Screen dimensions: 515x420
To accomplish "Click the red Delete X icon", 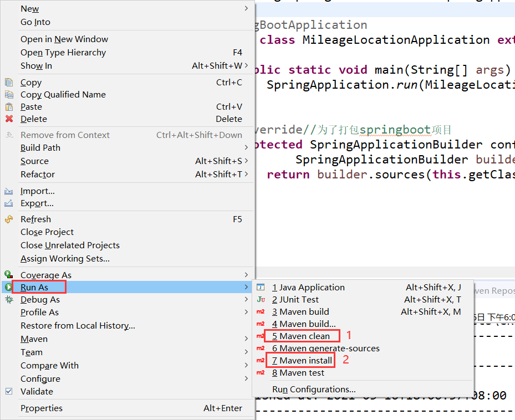I will pos(9,119).
